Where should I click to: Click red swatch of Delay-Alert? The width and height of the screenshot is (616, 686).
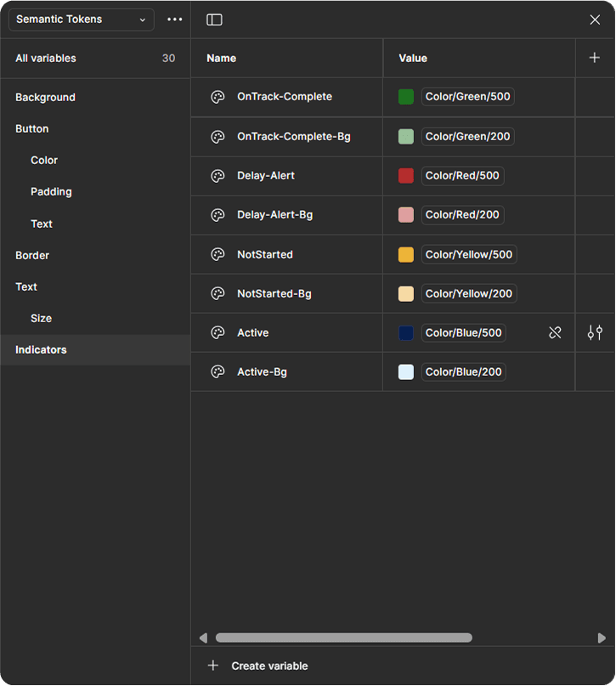click(406, 176)
